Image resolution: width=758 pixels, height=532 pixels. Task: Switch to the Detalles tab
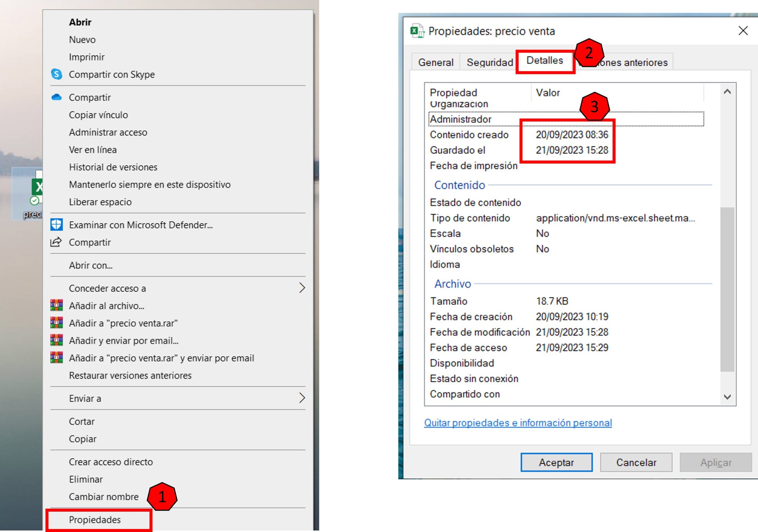545,60
